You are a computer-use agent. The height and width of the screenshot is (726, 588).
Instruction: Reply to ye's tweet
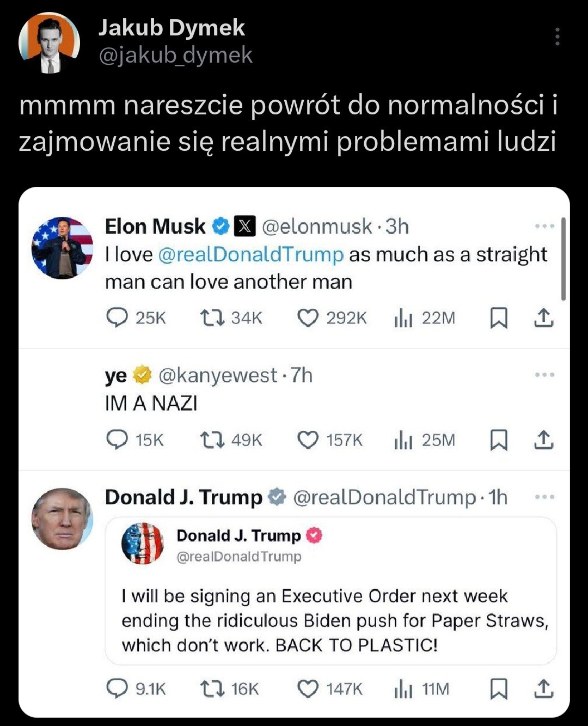click(117, 440)
